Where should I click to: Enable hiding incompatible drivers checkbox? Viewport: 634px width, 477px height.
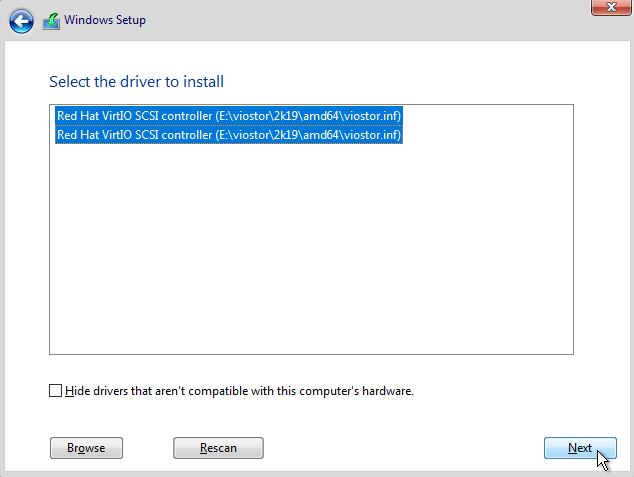55,390
